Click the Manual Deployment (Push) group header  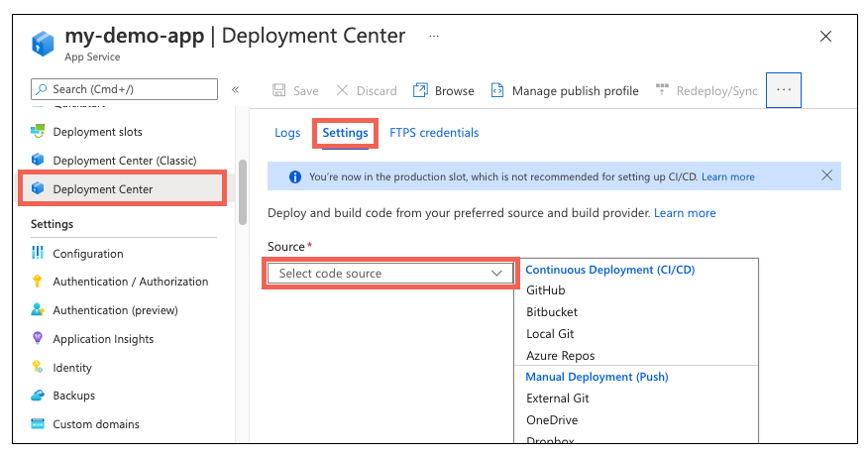(597, 377)
